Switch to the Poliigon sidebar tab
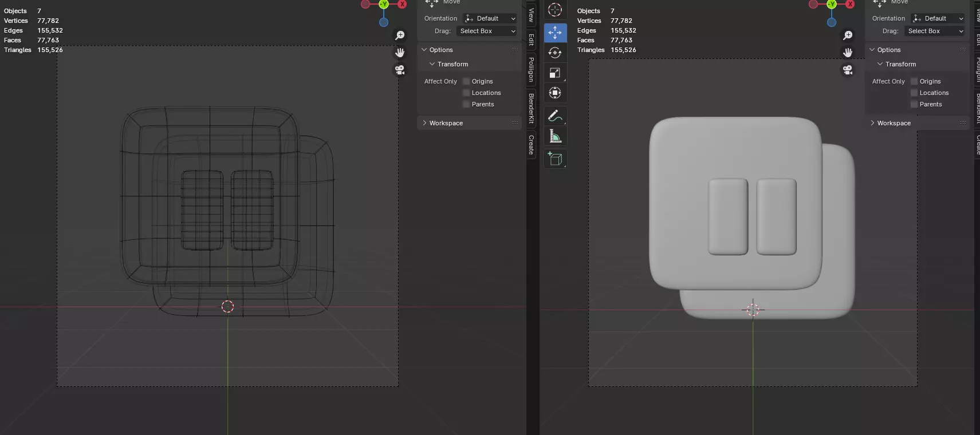Viewport: 980px width, 435px height. (531, 69)
